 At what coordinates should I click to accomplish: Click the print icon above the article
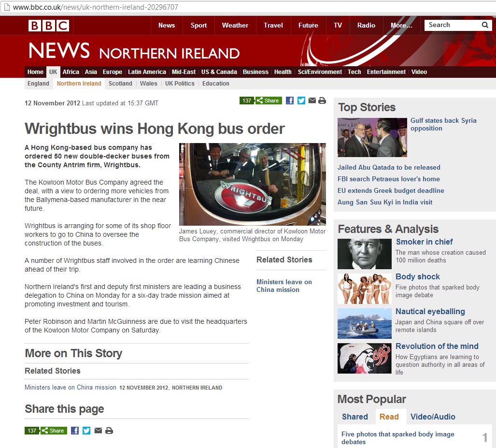[x=322, y=101]
